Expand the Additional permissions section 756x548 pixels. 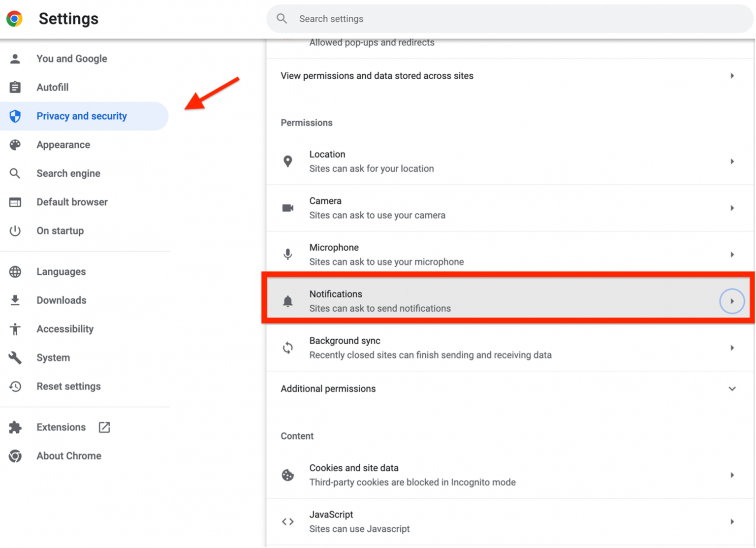click(732, 388)
